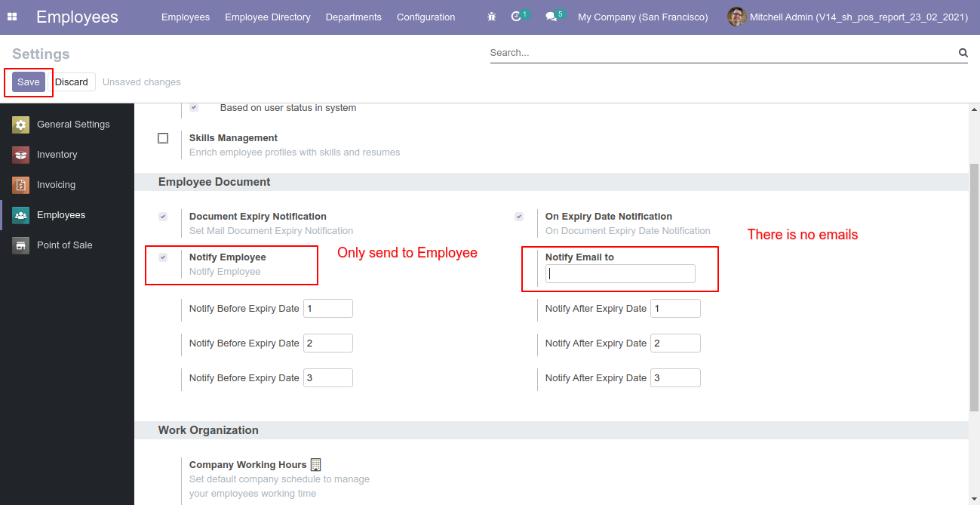This screenshot has width=980, height=505.
Task: Enable the Skills Management checkbox
Action: [x=163, y=138]
